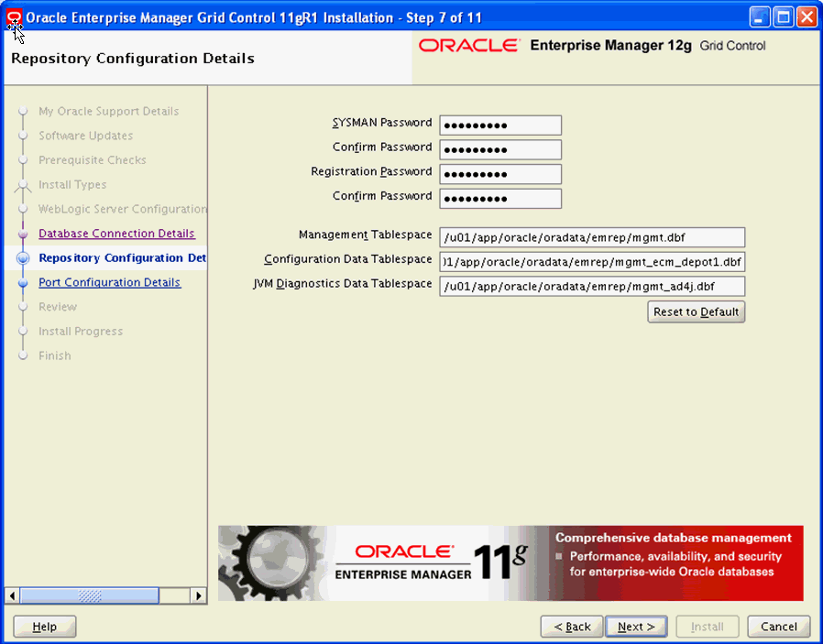Proceed with the Next button
The width and height of the screenshot is (823, 644).
636,627
